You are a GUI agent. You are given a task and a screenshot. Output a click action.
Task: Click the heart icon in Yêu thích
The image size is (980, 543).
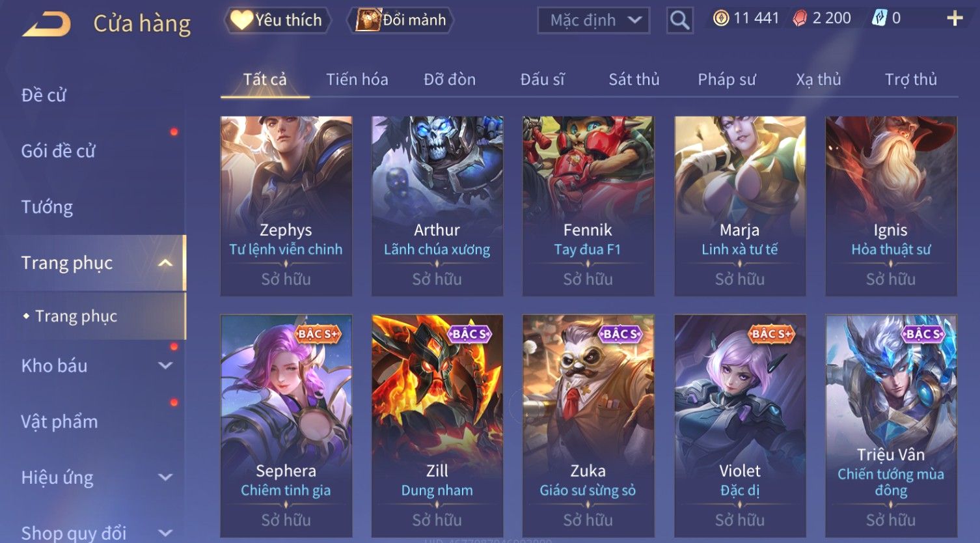241,20
